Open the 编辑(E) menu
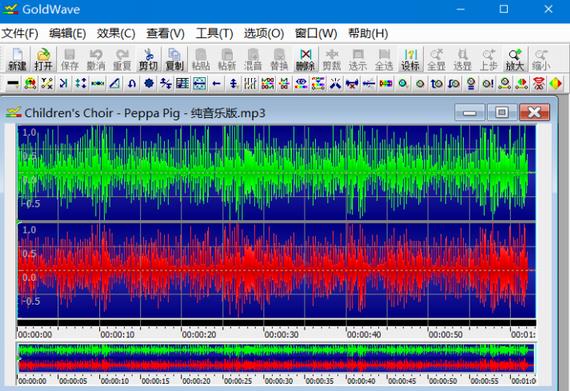Viewport: 570px width, 391px height. (68, 33)
